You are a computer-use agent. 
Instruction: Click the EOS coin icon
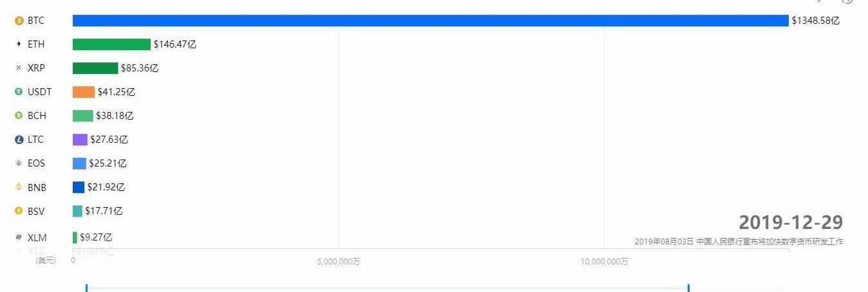[19, 163]
